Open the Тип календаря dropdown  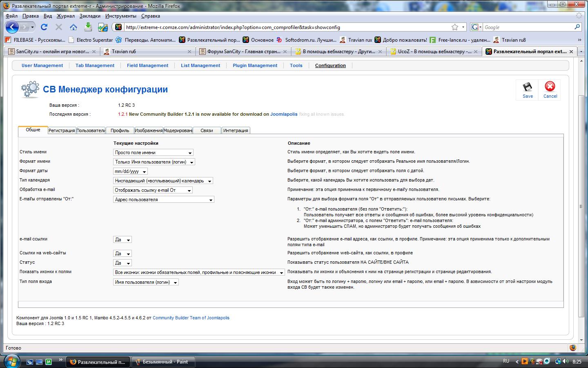pyautogui.click(x=163, y=181)
